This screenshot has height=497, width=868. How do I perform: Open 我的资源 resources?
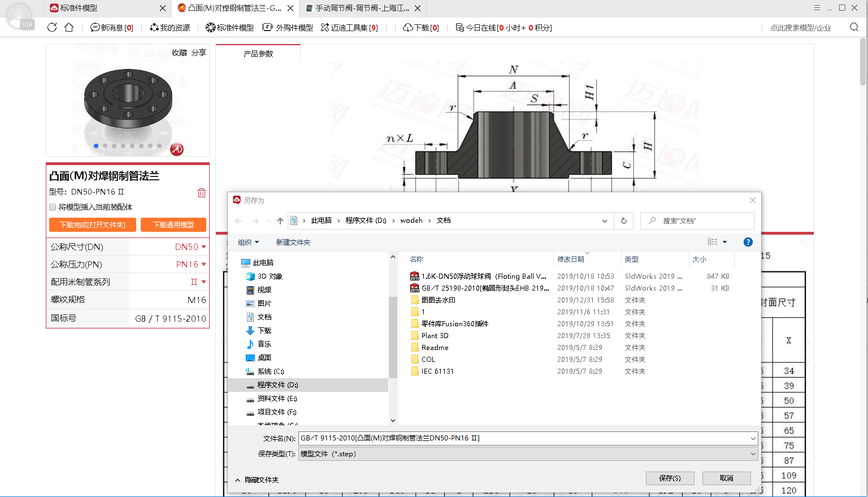[170, 27]
